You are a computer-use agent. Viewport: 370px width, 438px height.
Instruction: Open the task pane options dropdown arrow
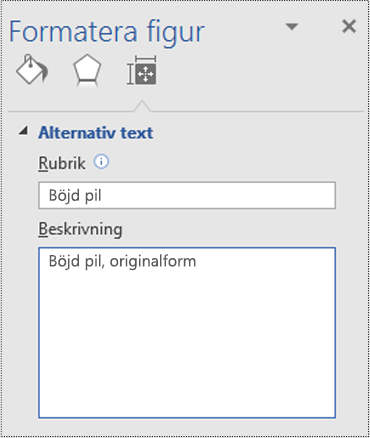click(x=292, y=27)
